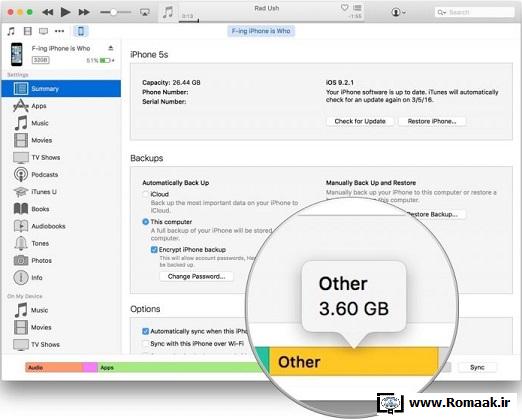Go to previous track with rewind button
This screenshot has height=420, width=522.
(x=48, y=12)
